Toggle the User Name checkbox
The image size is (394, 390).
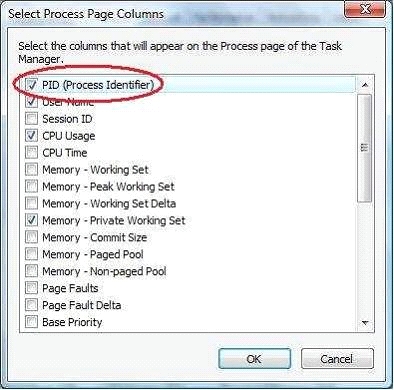(32, 102)
